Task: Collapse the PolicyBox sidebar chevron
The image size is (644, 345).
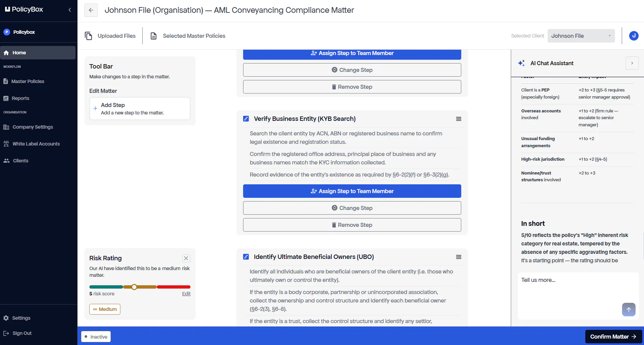Action: tap(70, 10)
